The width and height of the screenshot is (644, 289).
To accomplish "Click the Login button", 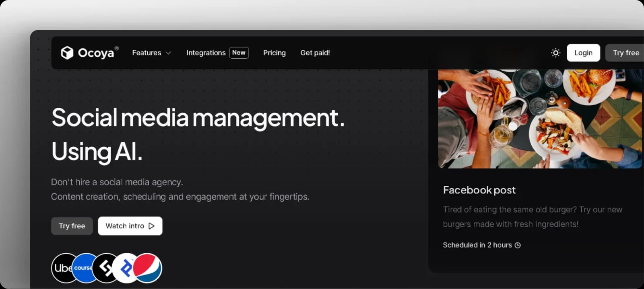I will click(583, 53).
